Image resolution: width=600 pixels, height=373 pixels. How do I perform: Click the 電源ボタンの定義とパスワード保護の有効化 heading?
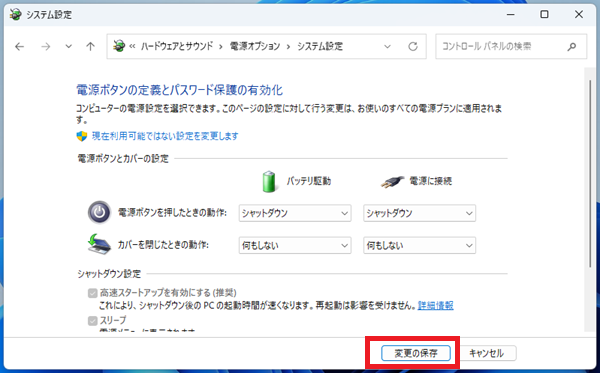point(179,90)
